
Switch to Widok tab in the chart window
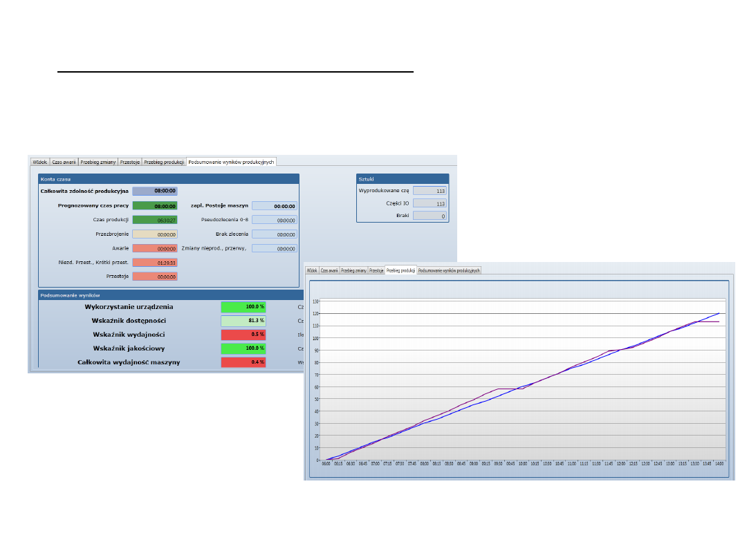pos(312,270)
